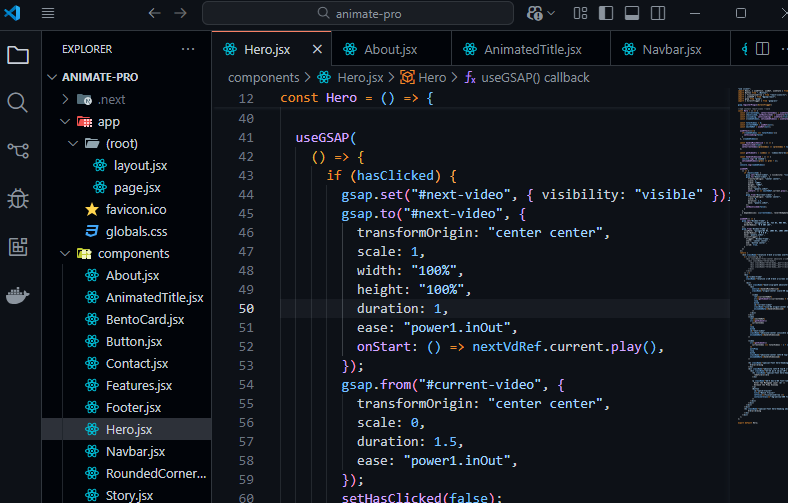Open the Copilot chat icon
Viewport: 788px width, 503px height.
pyautogui.click(x=535, y=13)
